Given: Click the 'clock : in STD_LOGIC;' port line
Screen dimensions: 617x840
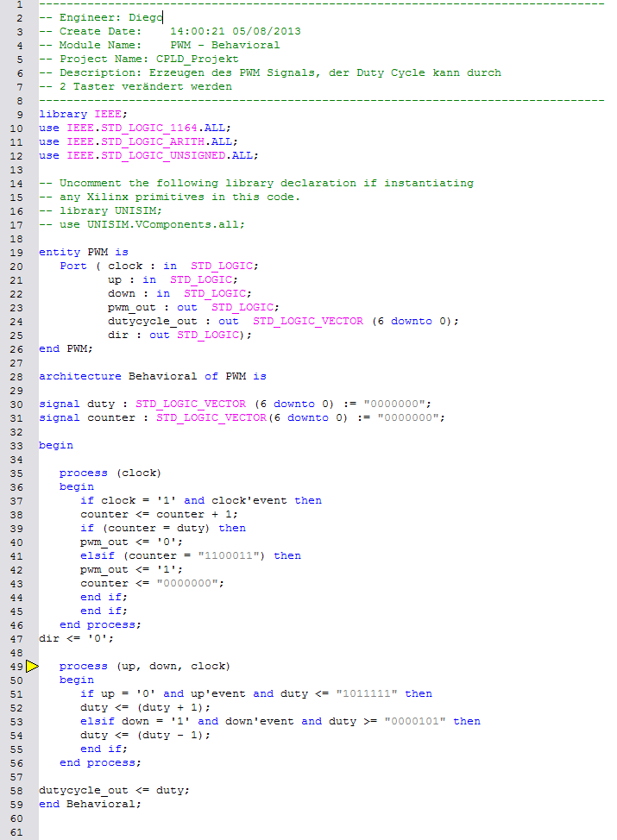Looking at the screenshot, I should tap(183, 266).
